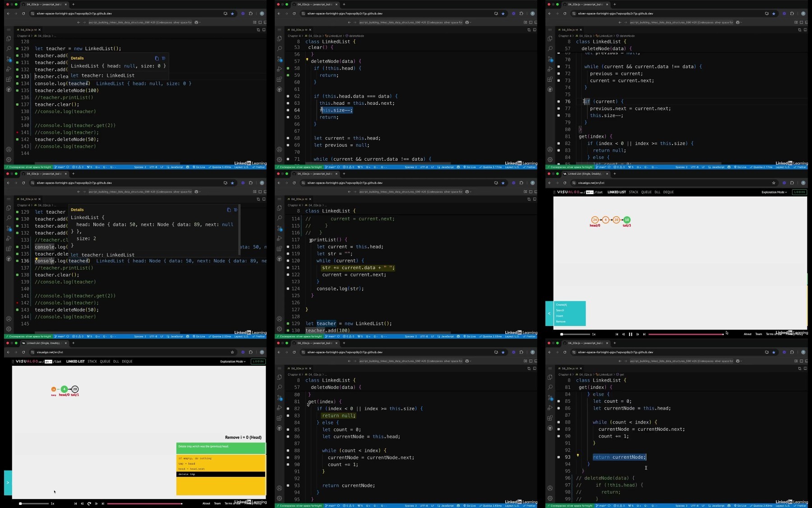The image size is (812, 508).
Task: Open Exploration Mode dropdown above the 24-4-20-10 list
Action: point(774,192)
